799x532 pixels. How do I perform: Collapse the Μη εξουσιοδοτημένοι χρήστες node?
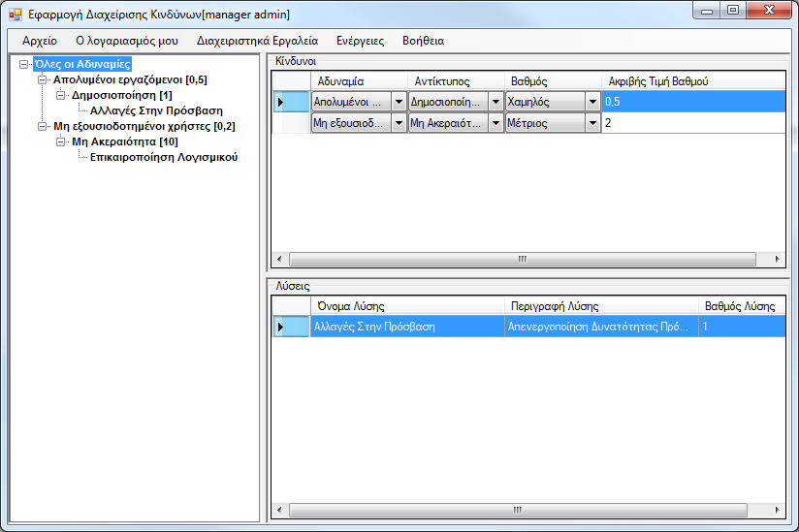tap(43, 126)
